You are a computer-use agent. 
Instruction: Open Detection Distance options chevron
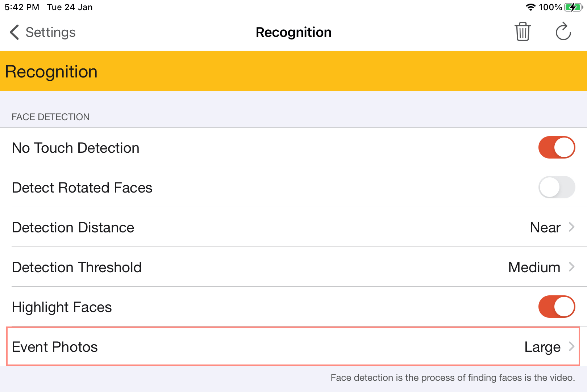572,227
